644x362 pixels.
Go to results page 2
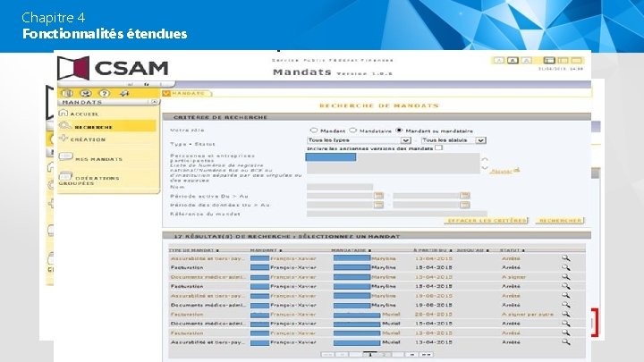(384, 354)
